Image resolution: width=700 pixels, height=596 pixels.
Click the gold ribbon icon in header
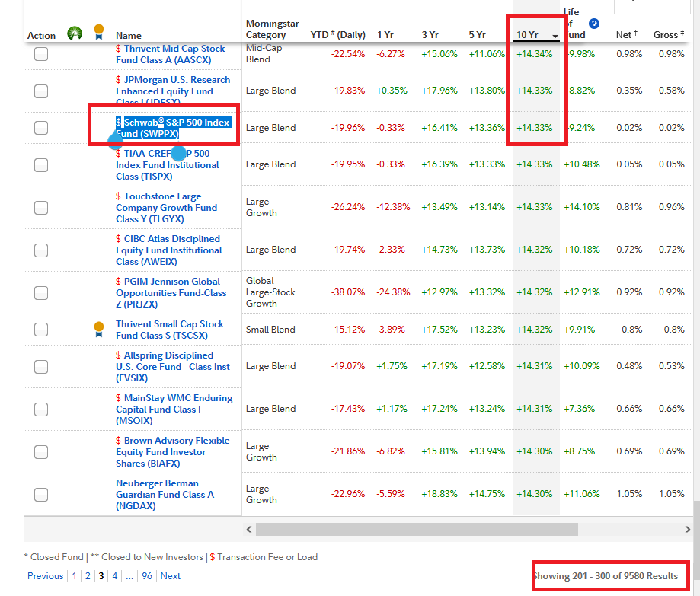[x=99, y=32]
